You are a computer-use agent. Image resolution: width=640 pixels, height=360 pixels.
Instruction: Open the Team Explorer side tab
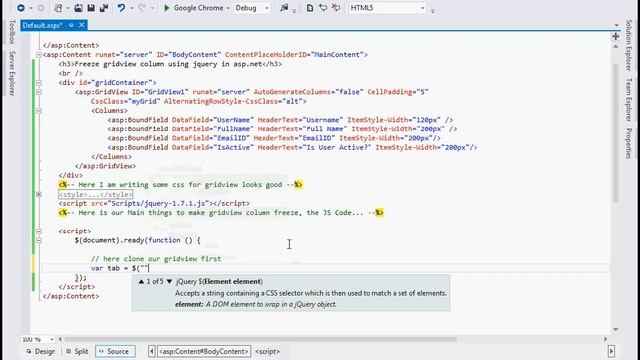[629, 100]
